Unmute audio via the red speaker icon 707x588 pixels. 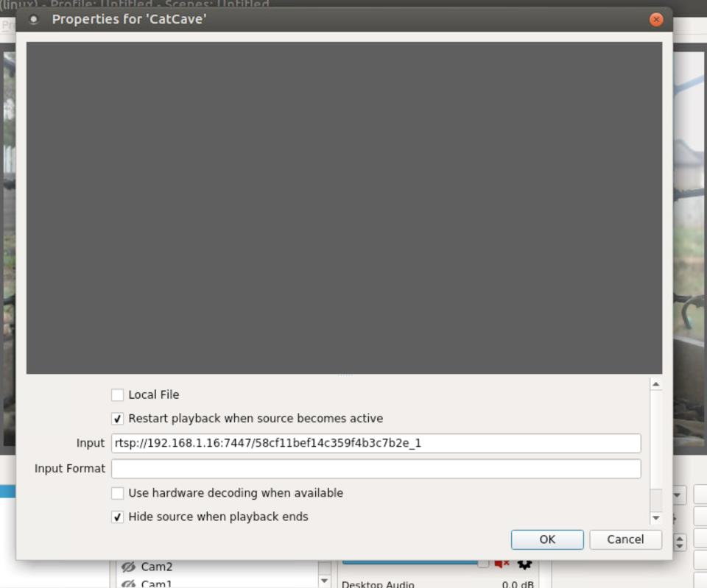tap(502, 564)
